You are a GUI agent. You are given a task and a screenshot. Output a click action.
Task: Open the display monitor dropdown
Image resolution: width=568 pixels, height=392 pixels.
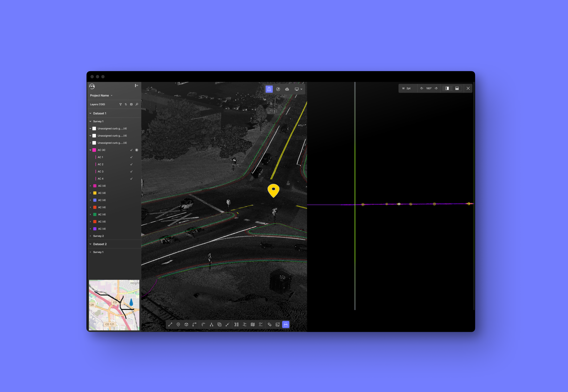point(298,89)
